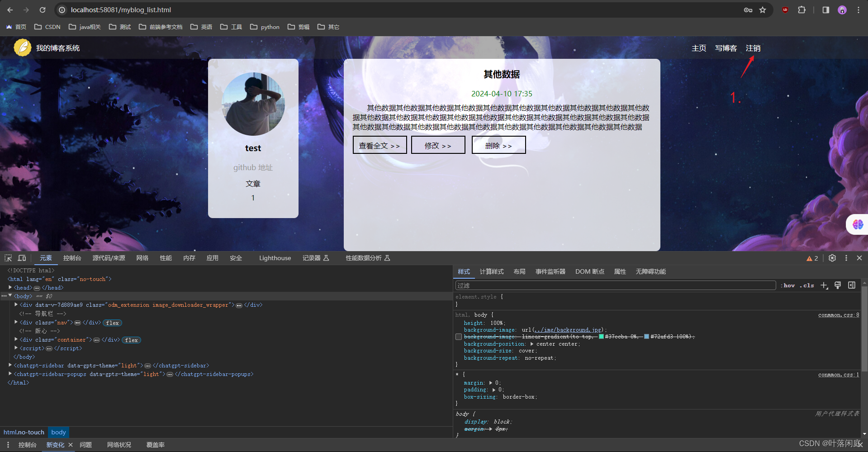Viewport: 868px width, 452px height.
Task: Switch to the 控制台 DevTools tab
Action: pos(72,258)
